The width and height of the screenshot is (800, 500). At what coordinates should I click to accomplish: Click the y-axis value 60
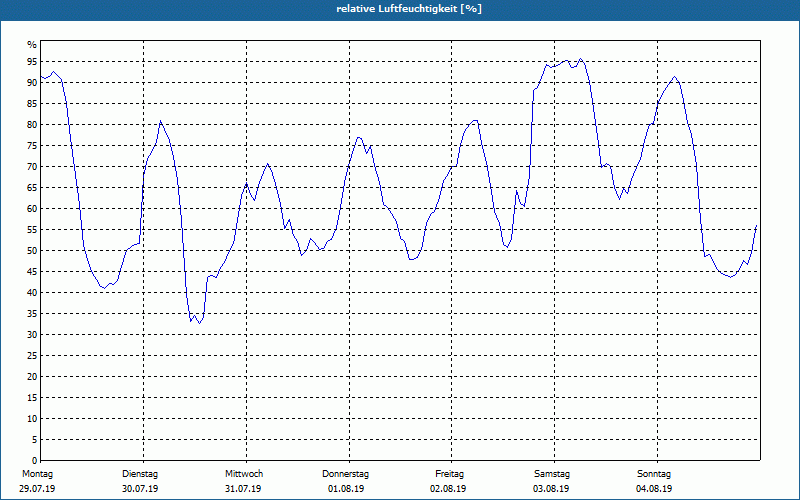pyautogui.click(x=32, y=209)
